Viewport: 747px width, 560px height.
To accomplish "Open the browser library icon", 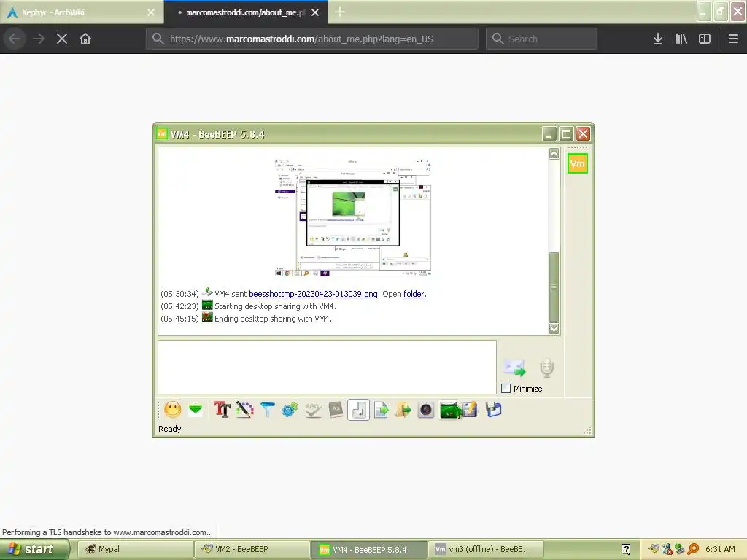I will (681, 39).
